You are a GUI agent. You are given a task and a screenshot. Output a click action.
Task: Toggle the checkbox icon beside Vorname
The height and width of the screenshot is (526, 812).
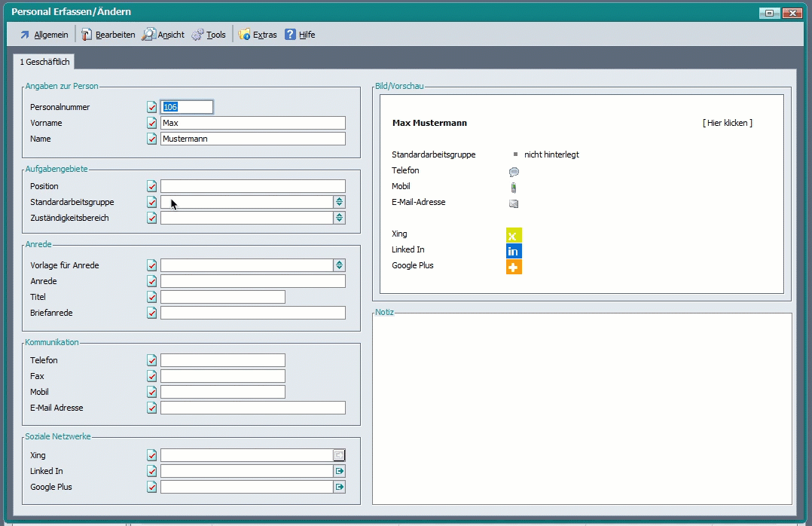click(x=152, y=123)
